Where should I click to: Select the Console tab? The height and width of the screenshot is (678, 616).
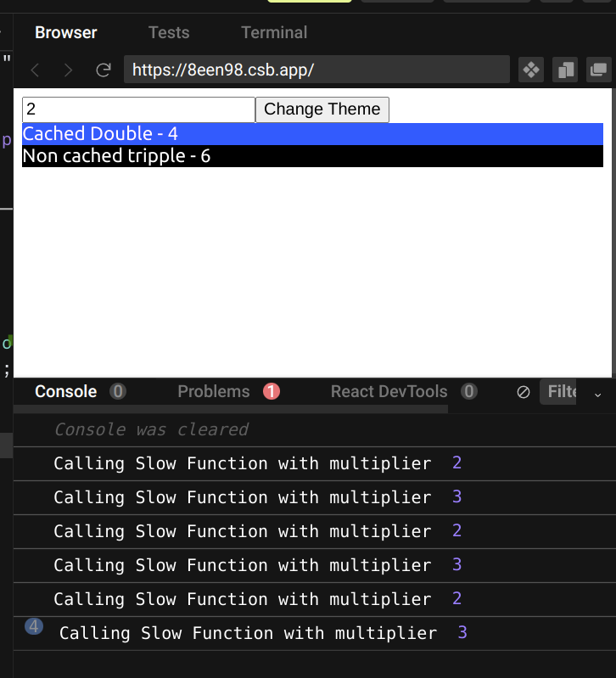[x=66, y=392]
